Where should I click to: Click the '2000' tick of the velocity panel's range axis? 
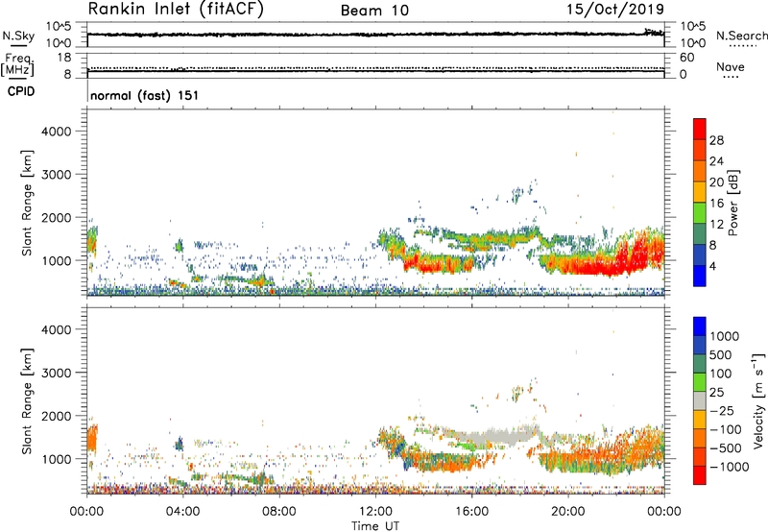point(57,416)
